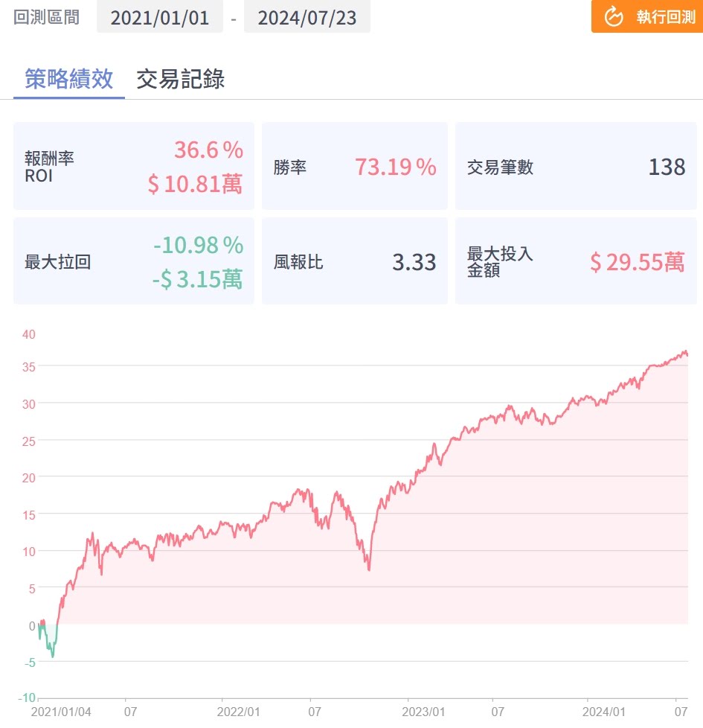Click the 2023/01 marker on chart axis
Screen dimensions: 703x728
423,712
